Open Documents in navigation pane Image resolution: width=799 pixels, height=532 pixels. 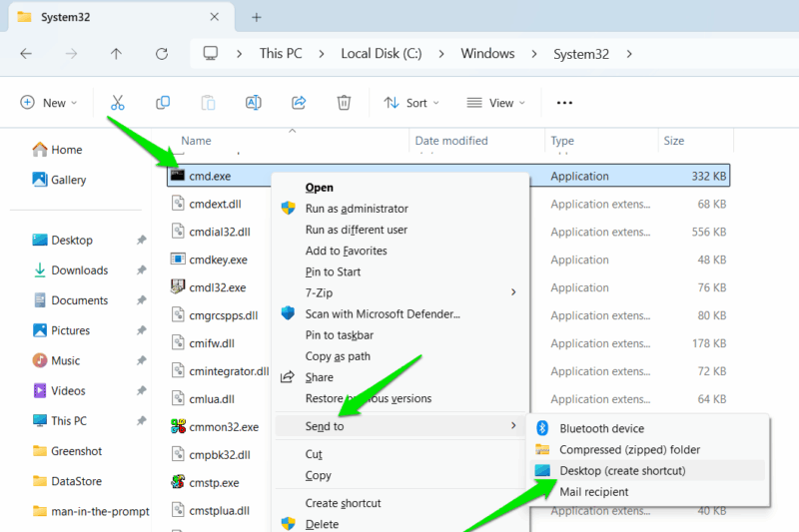[71, 300]
